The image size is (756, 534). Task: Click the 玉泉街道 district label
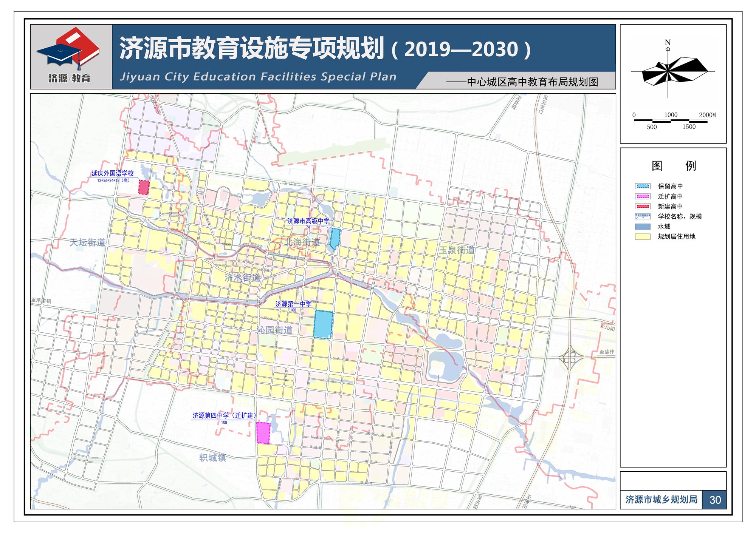pos(457,250)
